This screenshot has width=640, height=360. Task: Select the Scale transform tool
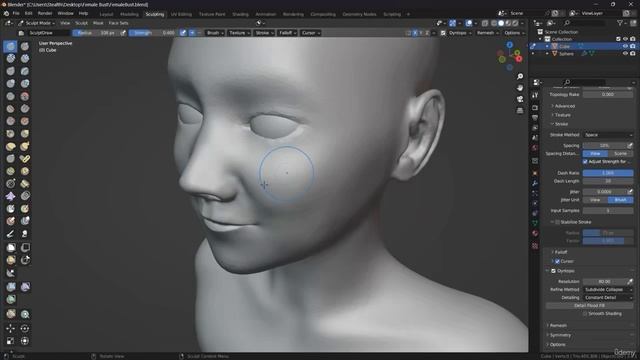(x=11, y=341)
